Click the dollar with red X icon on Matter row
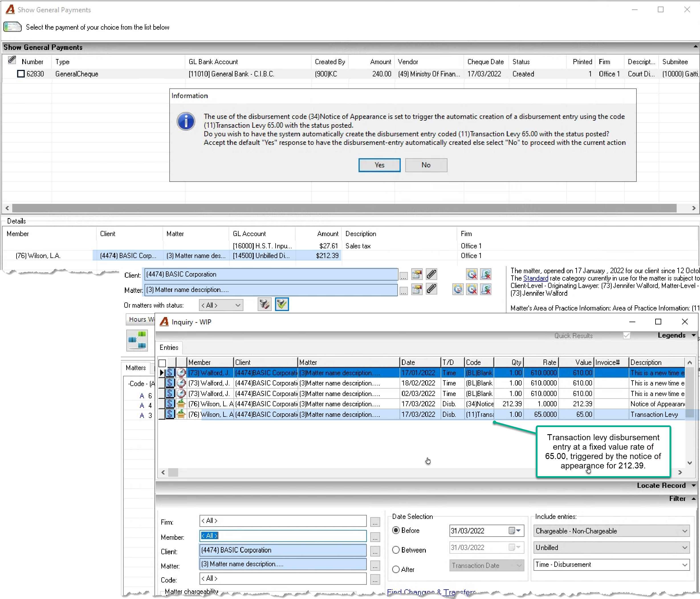 point(486,290)
